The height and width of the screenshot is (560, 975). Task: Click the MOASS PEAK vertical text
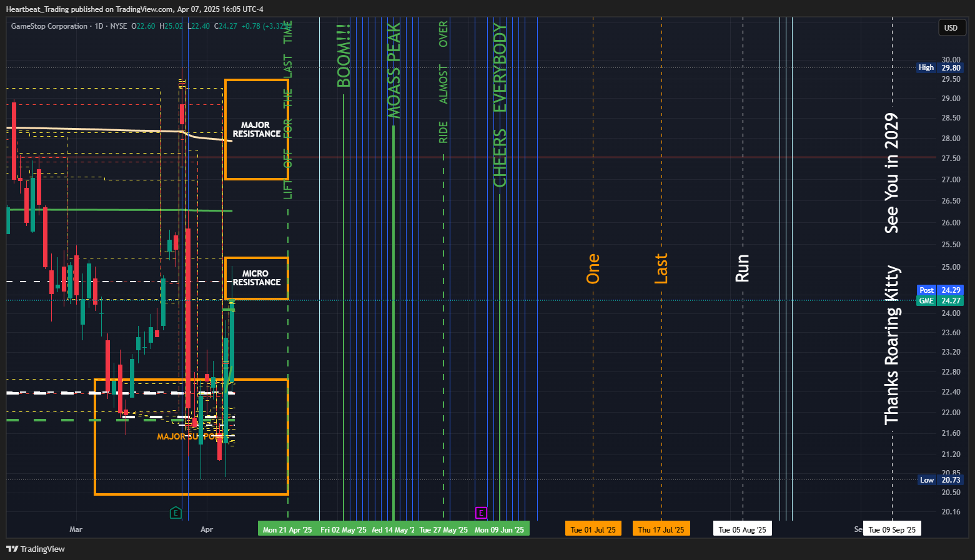(393, 71)
